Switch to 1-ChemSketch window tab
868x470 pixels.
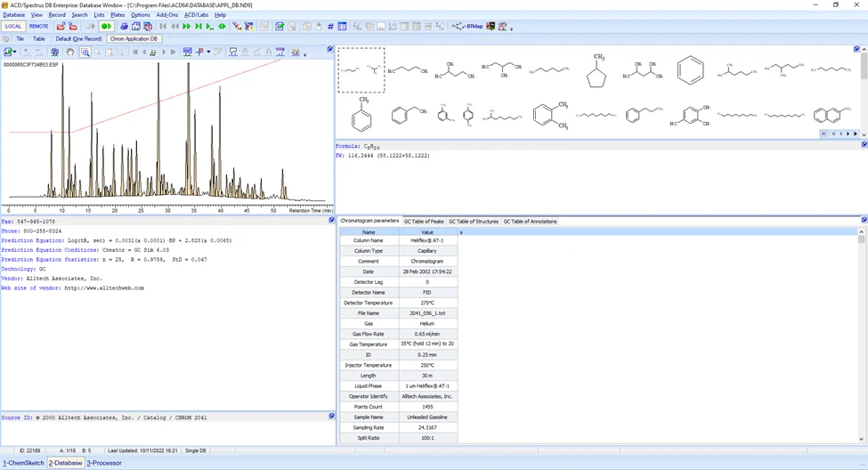click(23, 463)
